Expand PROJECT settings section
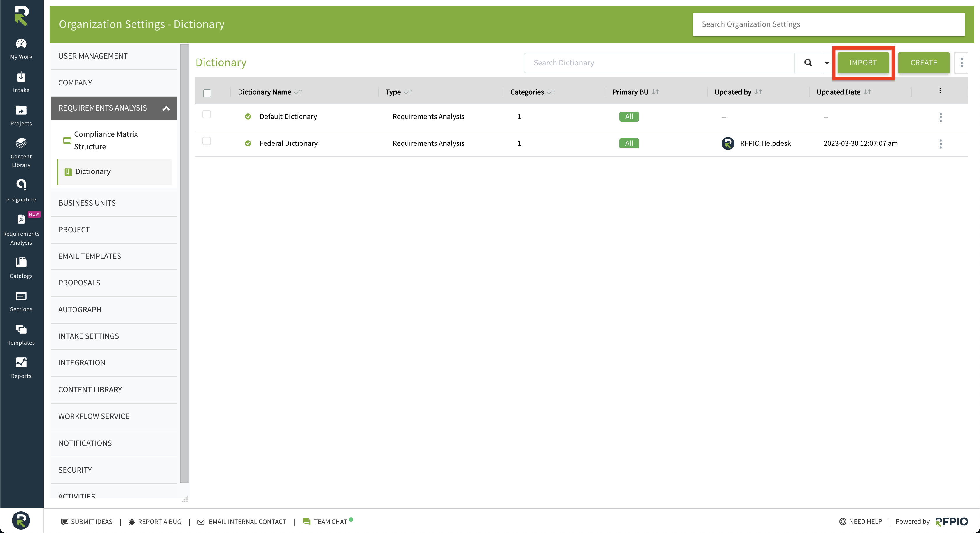This screenshot has height=533, width=980. pos(114,230)
